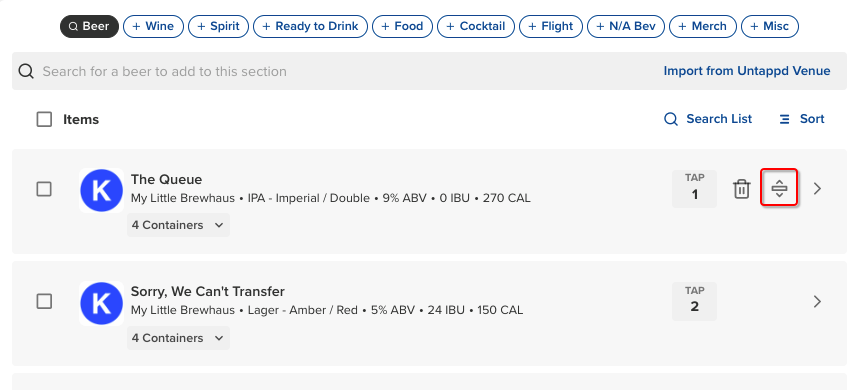Add a Wine item type
The height and width of the screenshot is (390, 850).
153,26
